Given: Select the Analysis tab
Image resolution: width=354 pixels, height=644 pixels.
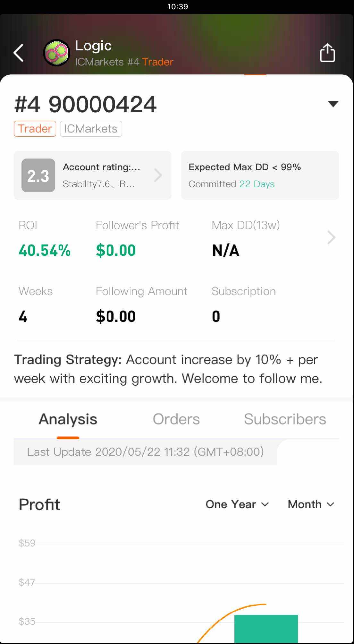Looking at the screenshot, I should pos(68,419).
